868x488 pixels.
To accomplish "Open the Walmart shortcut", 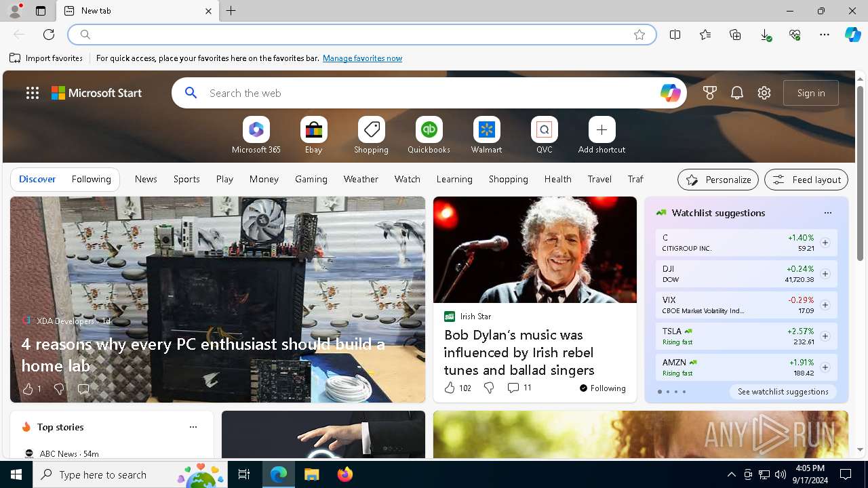I will 486,136.
